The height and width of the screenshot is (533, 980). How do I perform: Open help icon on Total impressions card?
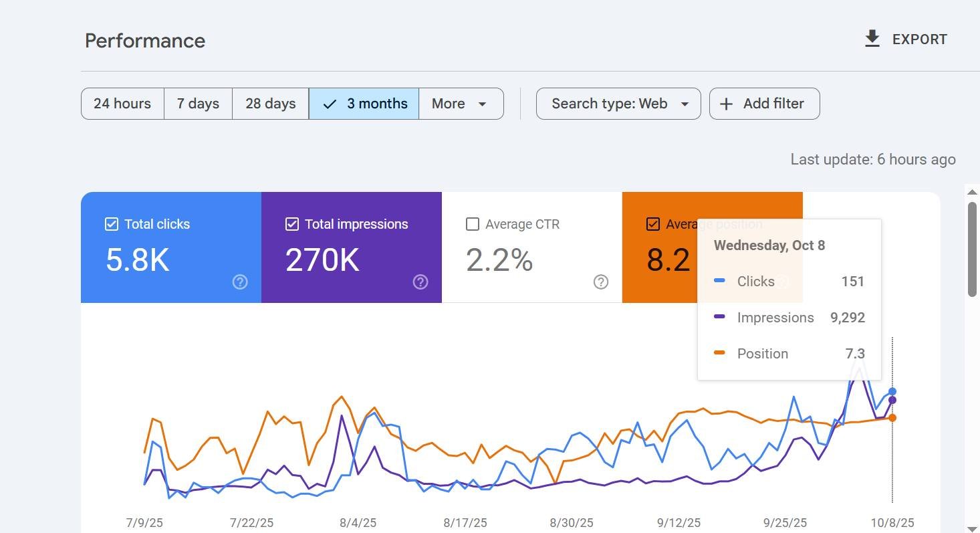tap(420, 282)
